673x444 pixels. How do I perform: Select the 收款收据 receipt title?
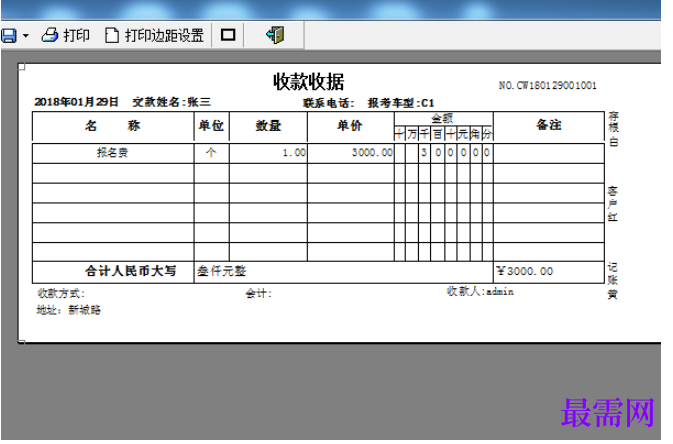(x=309, y=82)
